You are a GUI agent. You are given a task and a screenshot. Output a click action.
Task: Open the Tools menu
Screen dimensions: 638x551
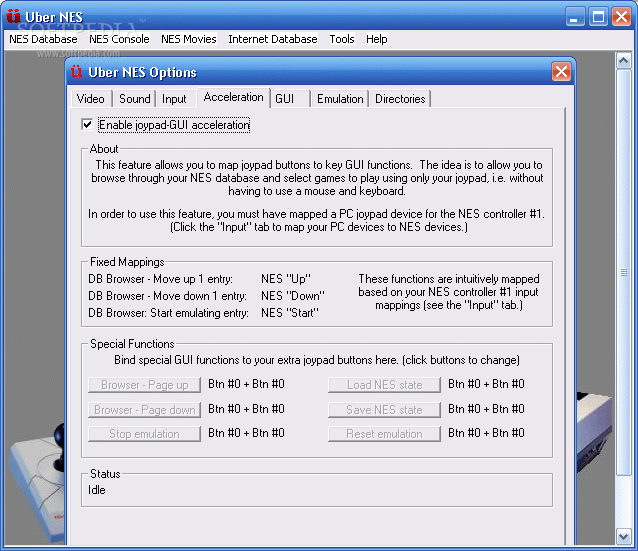coord(342,39)
